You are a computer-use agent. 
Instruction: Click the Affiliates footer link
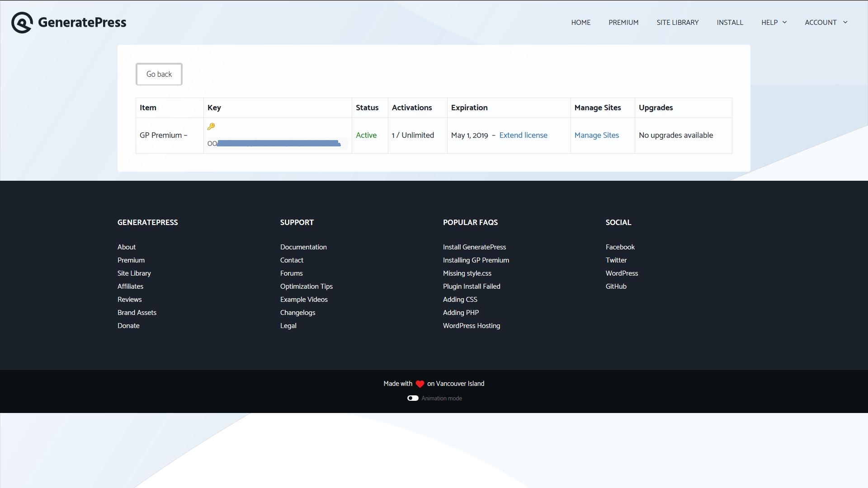pos(130,286)
